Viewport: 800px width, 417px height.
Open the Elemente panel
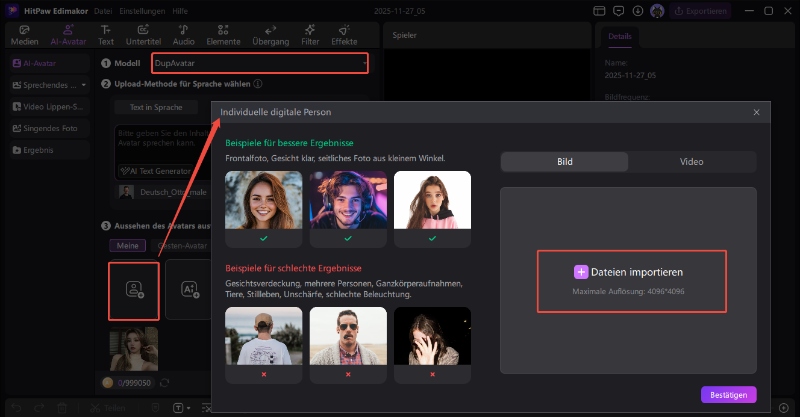point(223,35)
